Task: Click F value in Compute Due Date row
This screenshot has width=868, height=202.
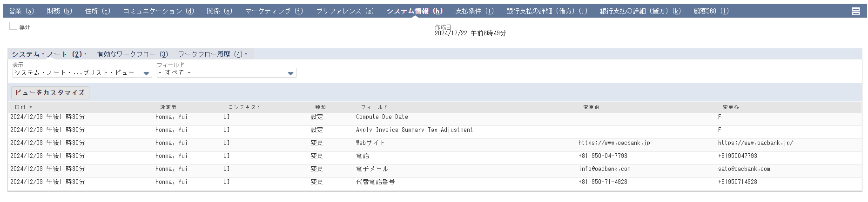Action: click(x=720, y=117)
